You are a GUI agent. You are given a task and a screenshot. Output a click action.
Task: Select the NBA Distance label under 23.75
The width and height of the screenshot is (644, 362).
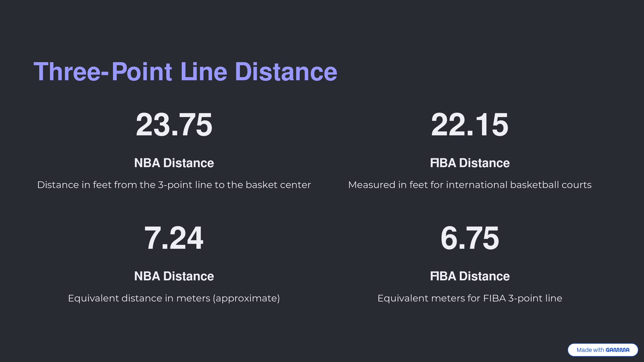click(x=174, y=163)
